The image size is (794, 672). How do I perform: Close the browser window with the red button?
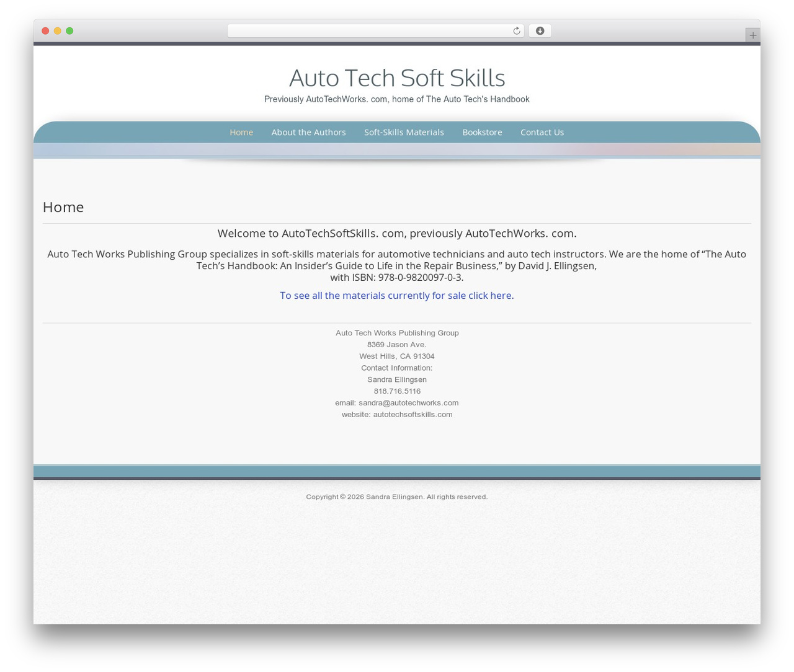tap(45, 31)
